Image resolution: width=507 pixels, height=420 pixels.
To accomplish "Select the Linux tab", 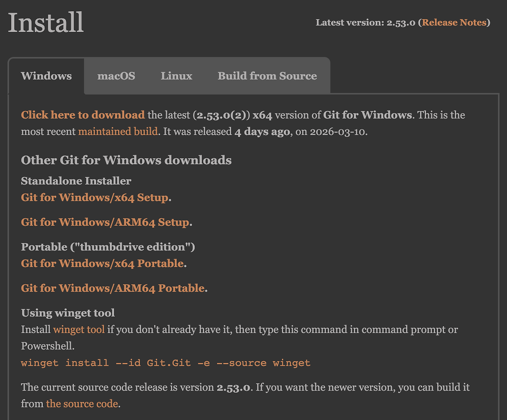I will (x=176, y=76).
